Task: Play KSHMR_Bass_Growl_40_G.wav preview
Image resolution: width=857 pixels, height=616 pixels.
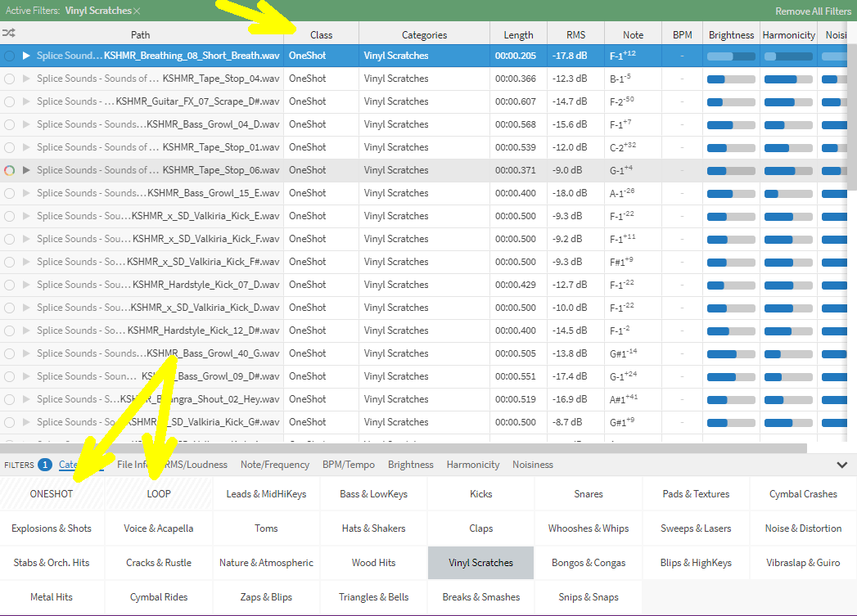Action: coord(25,354)
